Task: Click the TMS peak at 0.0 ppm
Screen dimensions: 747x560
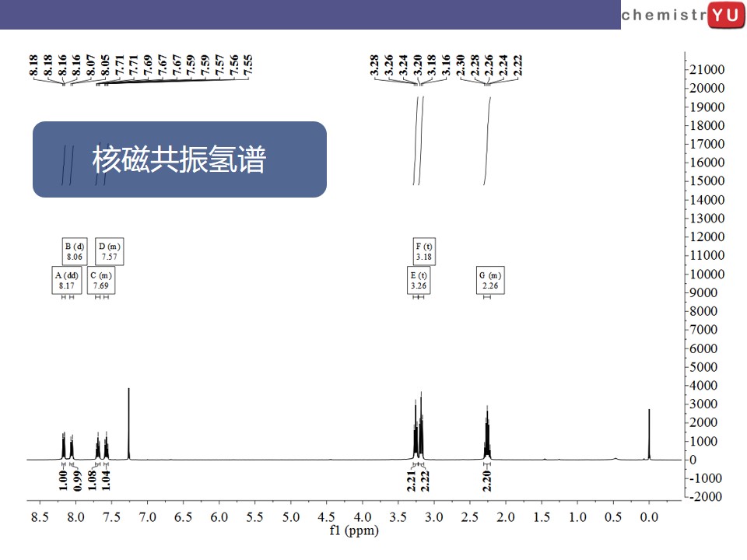Action: (649, 434)
